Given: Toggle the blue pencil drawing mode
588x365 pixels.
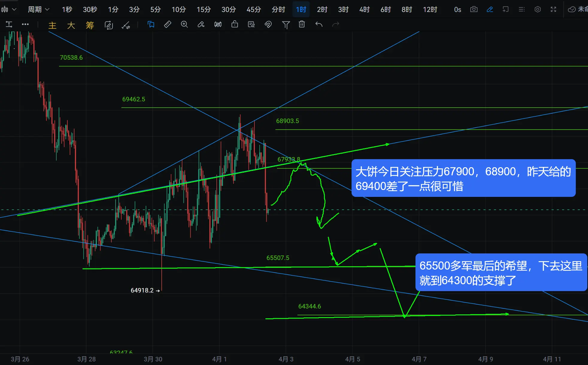Looking at the screenshot, I should tap(490, 9).
